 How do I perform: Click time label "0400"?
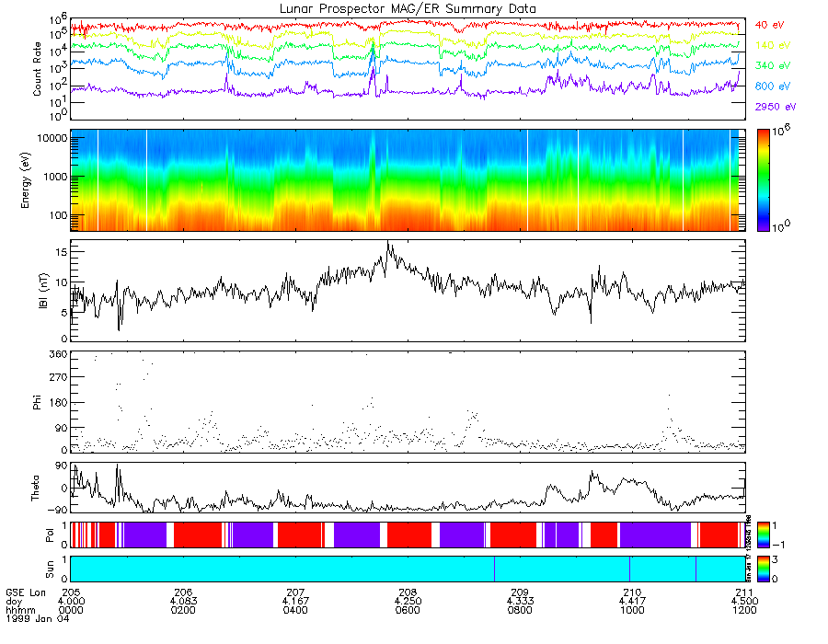(x=295, y=610)
